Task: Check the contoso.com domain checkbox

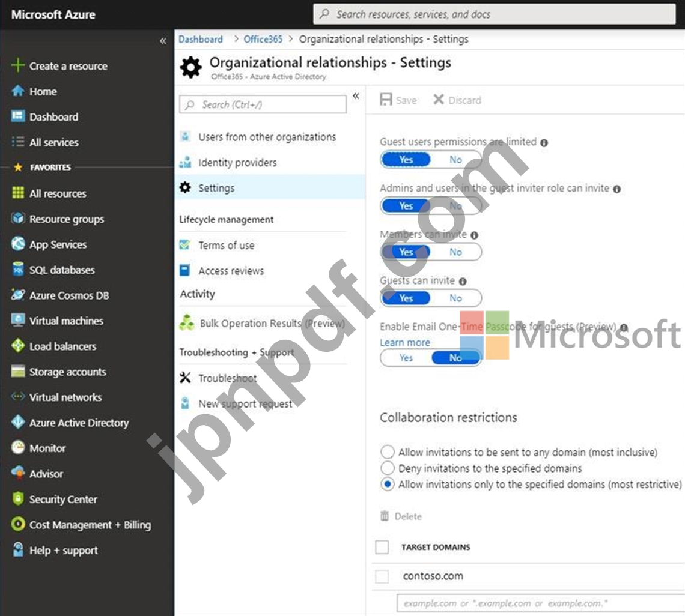Action: coord(382,576)
